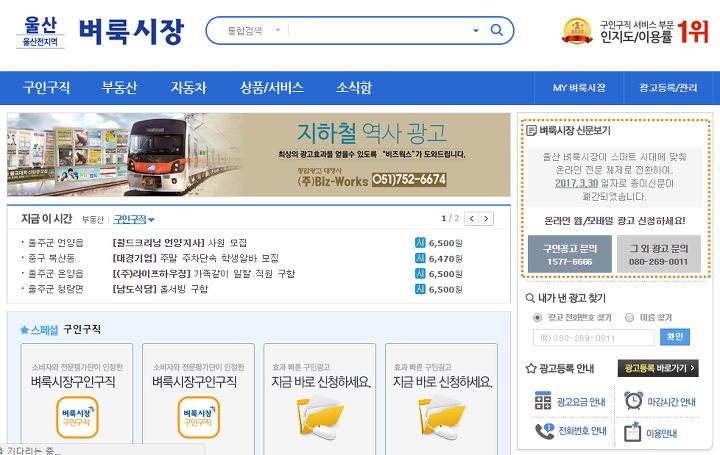The width and height of the screenshot is (720, 455).
Task: Show previous listings page arrow
Action: 472,219
